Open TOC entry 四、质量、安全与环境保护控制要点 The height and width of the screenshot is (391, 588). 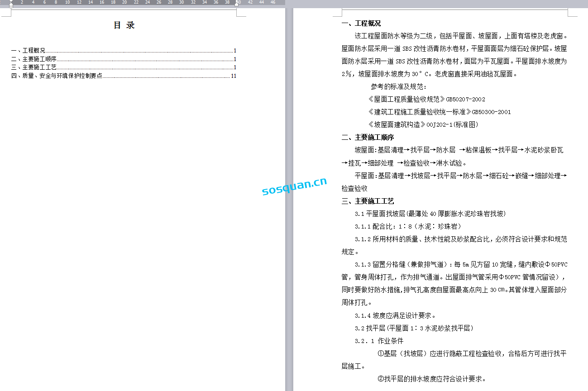(57, 76)
